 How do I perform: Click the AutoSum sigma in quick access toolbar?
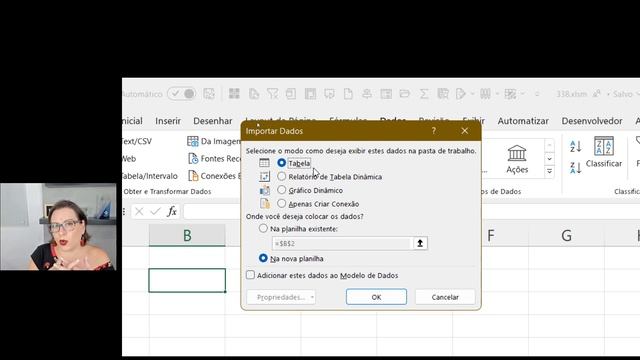(424, 94)
